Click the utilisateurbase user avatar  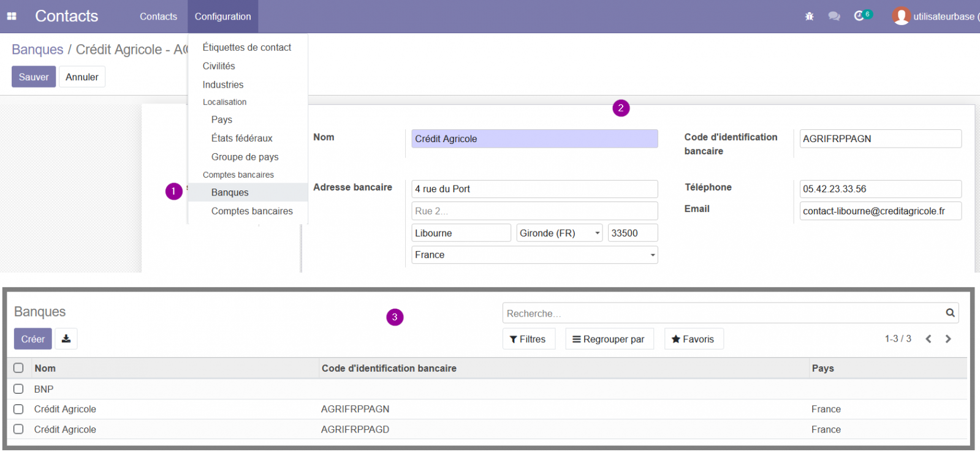pyautogui.click(x=901, y=17)
